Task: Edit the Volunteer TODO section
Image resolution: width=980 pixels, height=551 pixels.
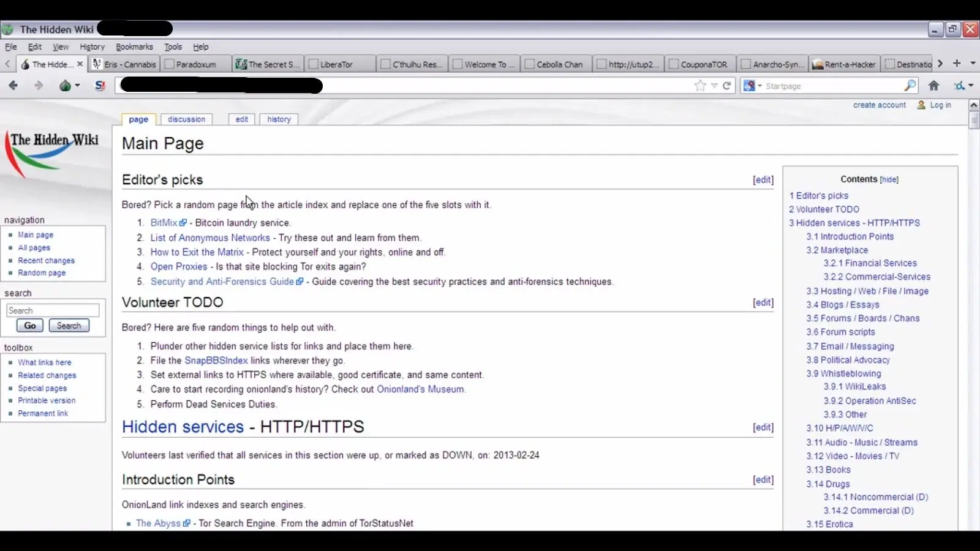Action: tap(763, 302)
